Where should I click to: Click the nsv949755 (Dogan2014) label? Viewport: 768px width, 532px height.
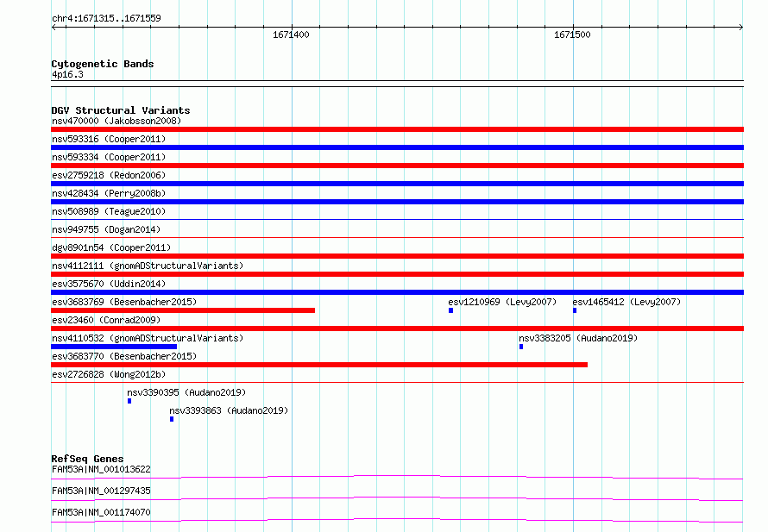[x=106, y=229]
